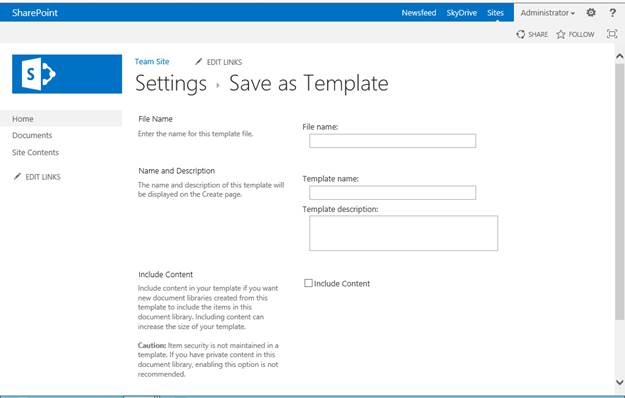This screenshot has width=625, height=398.
Task: Expand the Administrator account dropdown
Action: 548,13
